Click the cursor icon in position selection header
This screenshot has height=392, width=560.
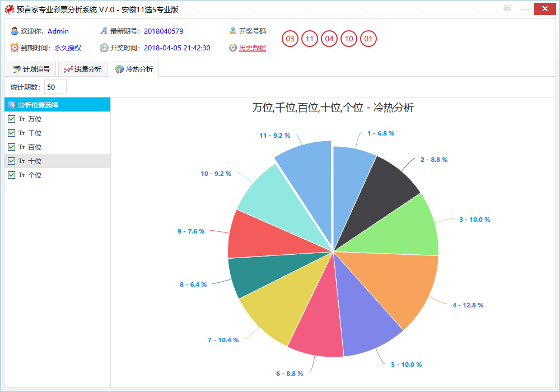[11, 105]
